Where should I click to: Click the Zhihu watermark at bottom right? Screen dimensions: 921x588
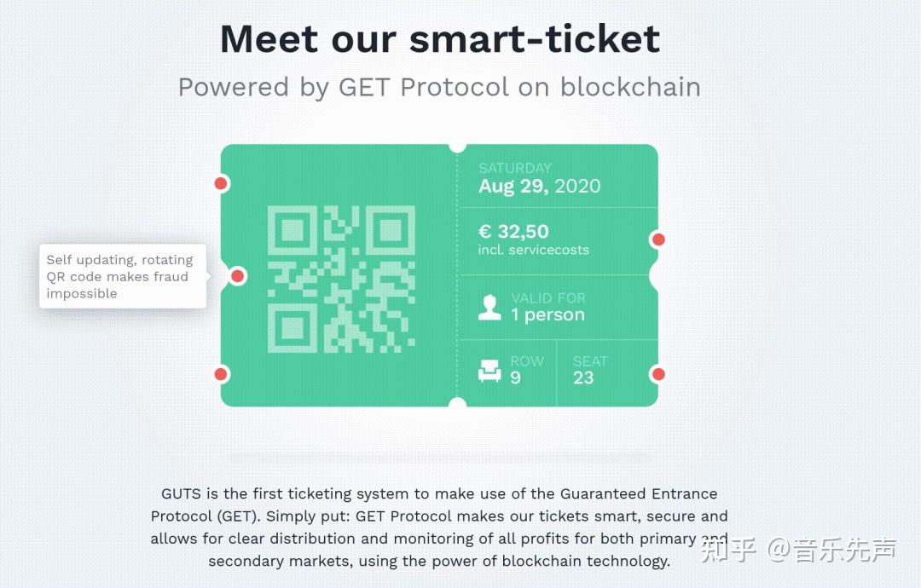[799, 550]
